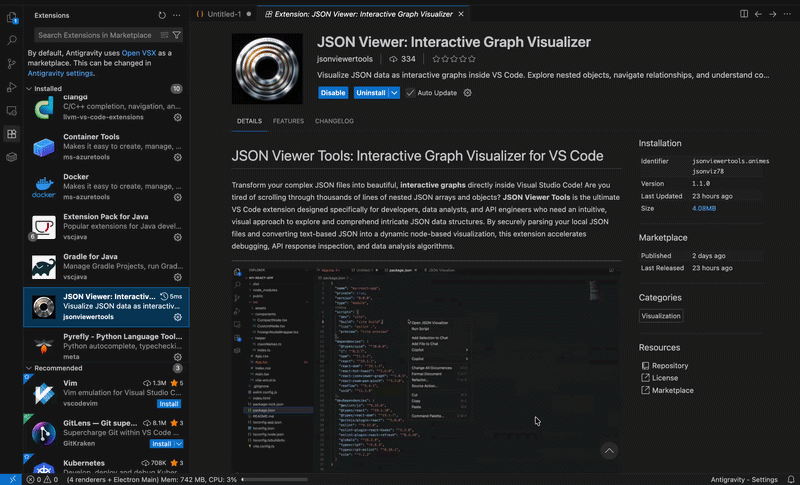Open the Marketplace resource link
This screenshot has height=485, width=800.
(x=672, y=390)
